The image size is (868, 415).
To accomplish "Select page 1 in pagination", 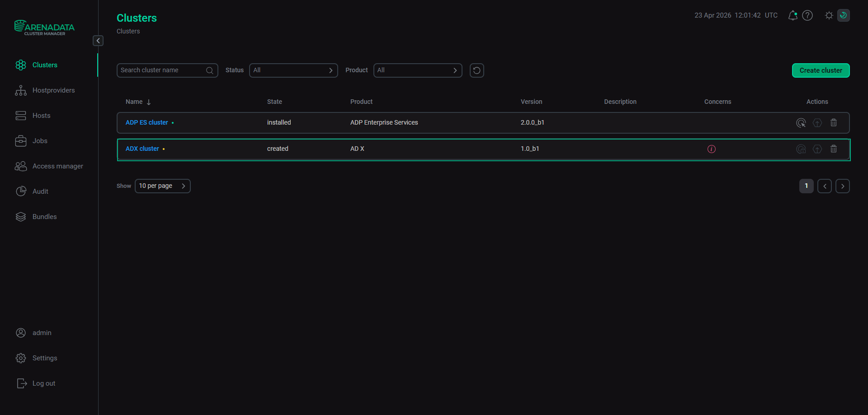I will point(807,186).
